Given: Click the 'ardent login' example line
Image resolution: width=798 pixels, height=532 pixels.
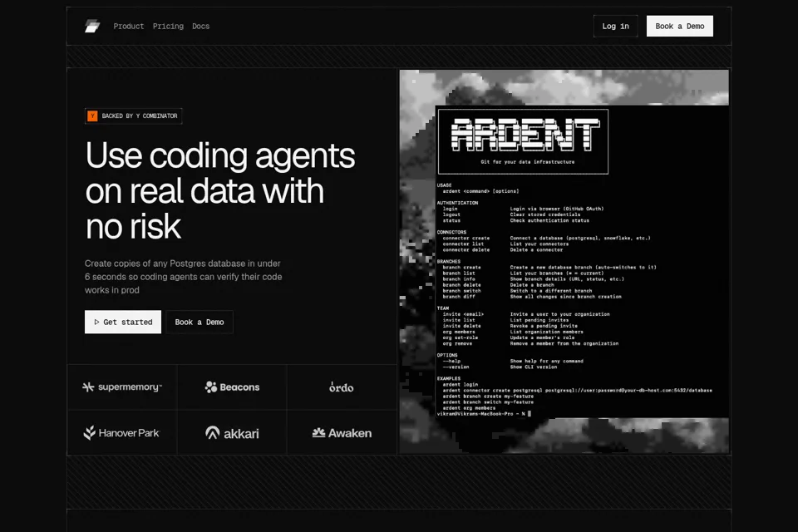Looking at the screenshot, I should pos(460,384).
